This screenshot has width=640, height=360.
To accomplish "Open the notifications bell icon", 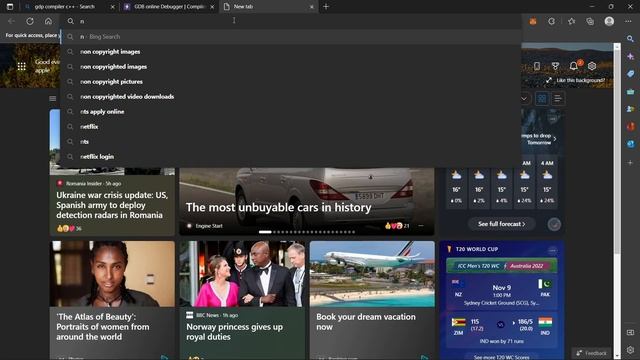I will tap(573, 66).
